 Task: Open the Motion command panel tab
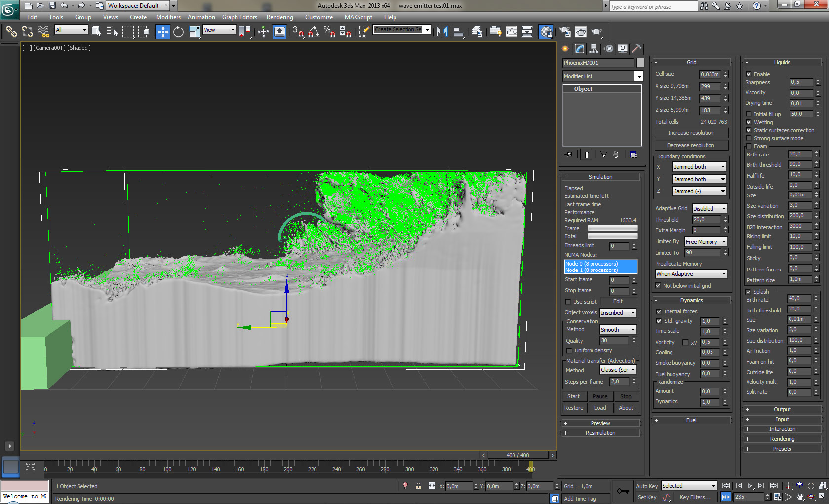(609, 49)
